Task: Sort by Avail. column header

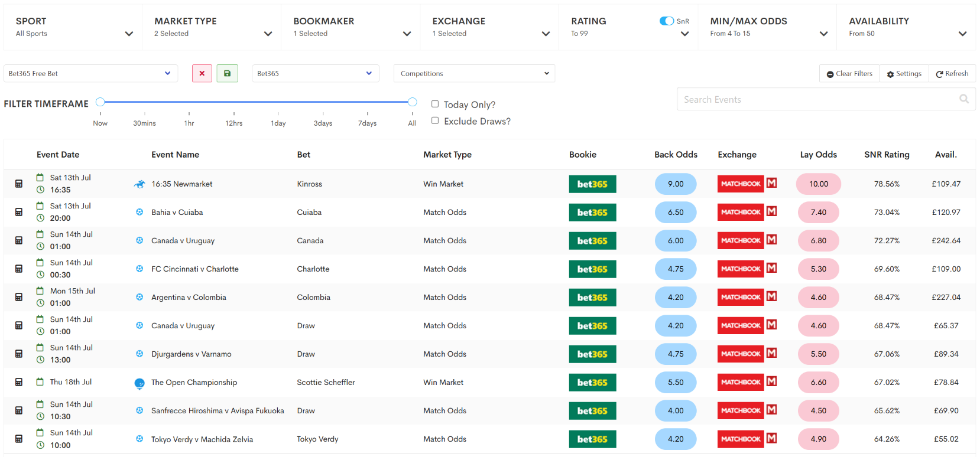Action: pyautogui.click(x=946, y=155)
